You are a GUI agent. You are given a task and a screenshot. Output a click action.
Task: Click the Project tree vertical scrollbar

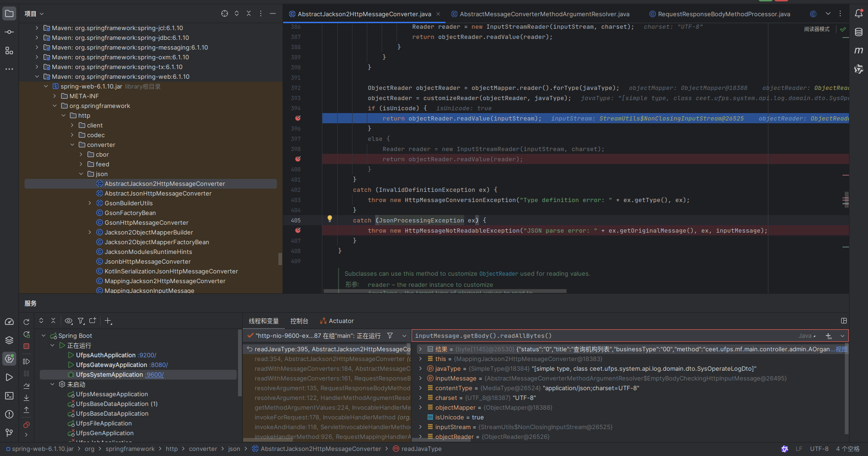[280, 258]
